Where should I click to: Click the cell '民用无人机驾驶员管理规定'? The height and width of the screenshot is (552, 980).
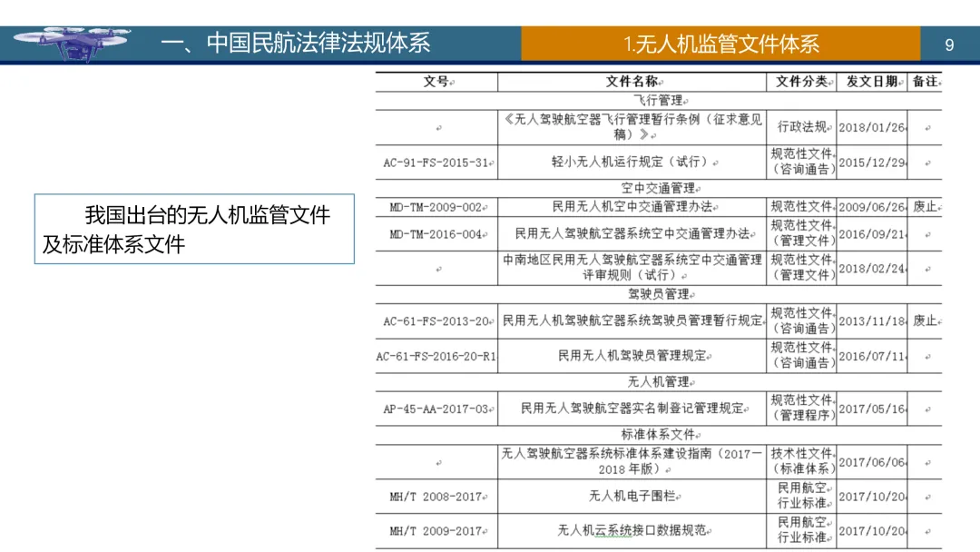pos(632,356)
